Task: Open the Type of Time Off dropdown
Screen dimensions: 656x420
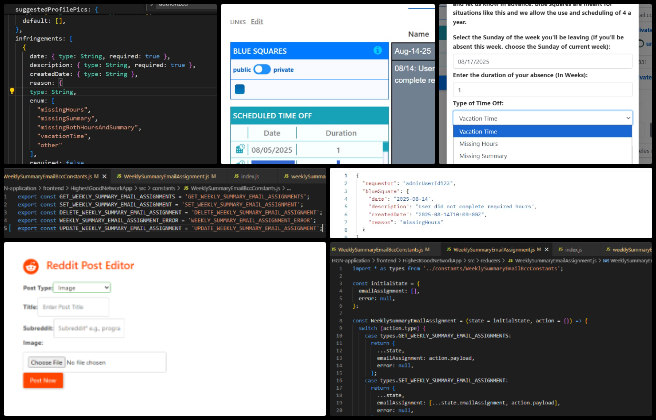Action: (543, 118)
